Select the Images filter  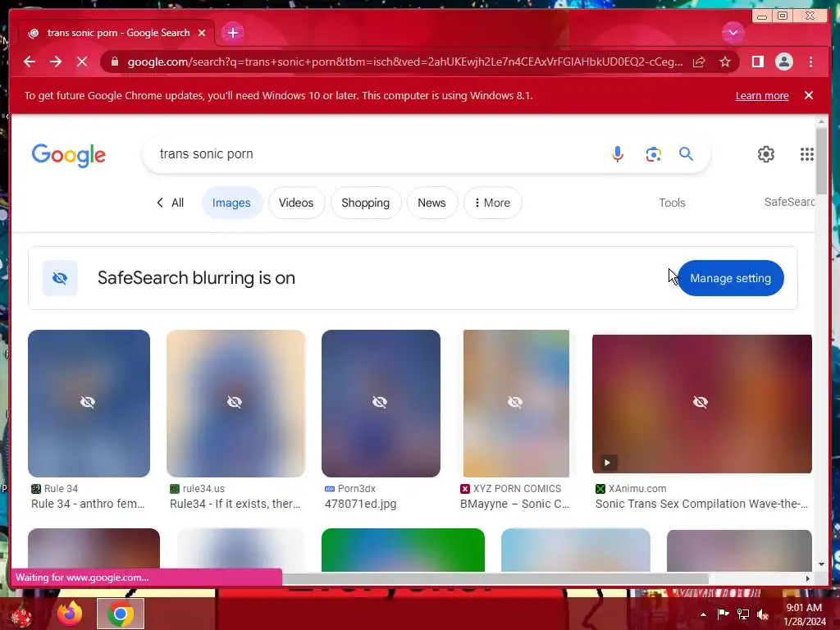tap(231, 203)
